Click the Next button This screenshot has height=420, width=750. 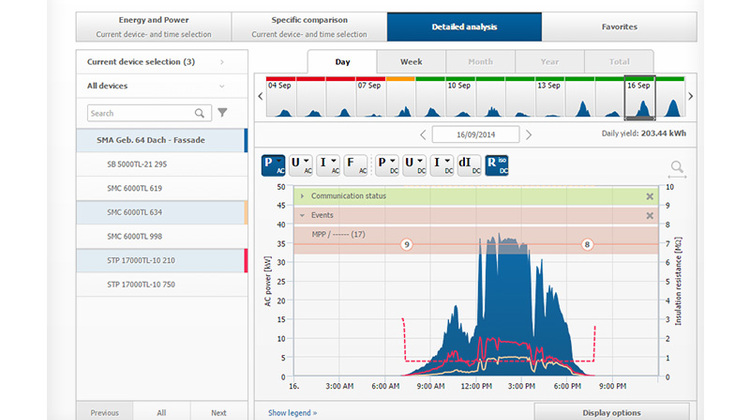[219, 412]
